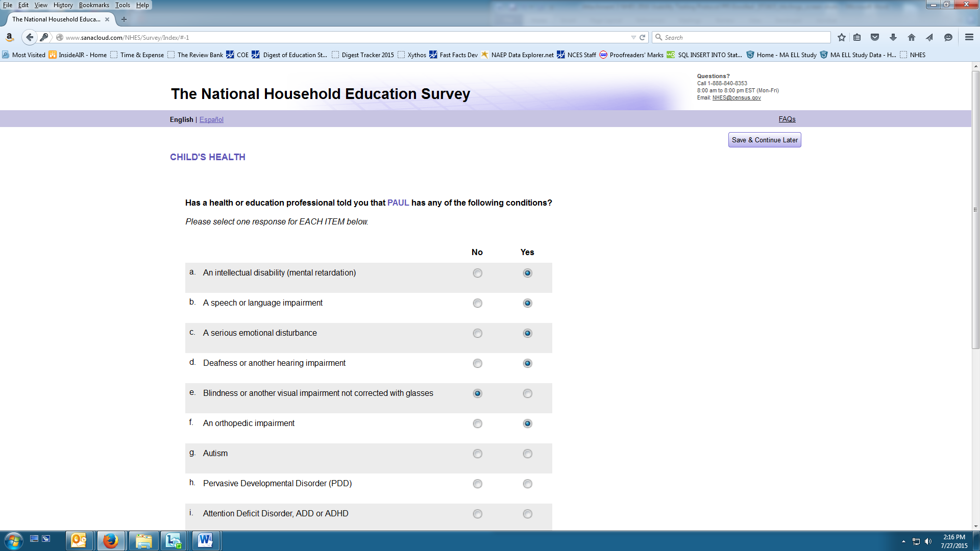The height and width of the screenshot is (551, 980).
Task: Open the History menu
Action: coord(63,5)
